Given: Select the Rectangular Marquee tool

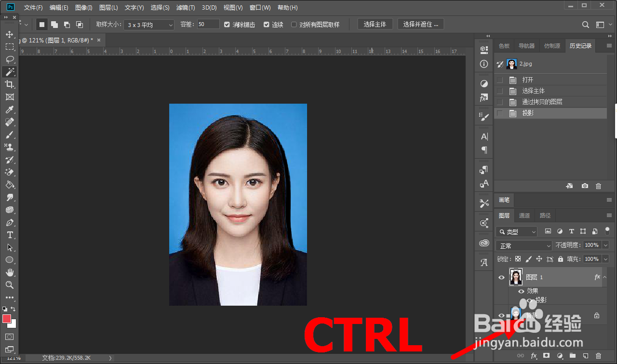Looking at the screenshot, I should click(x=9, y=47).
